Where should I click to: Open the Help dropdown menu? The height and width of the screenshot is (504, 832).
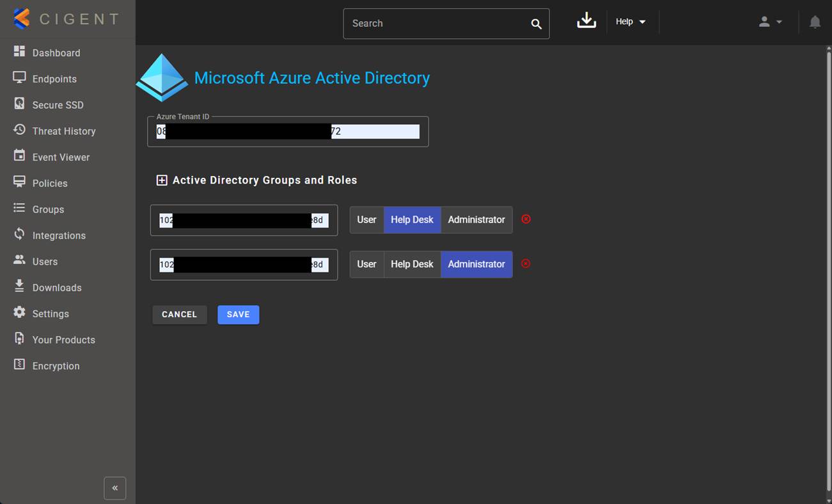pos(631,22)
